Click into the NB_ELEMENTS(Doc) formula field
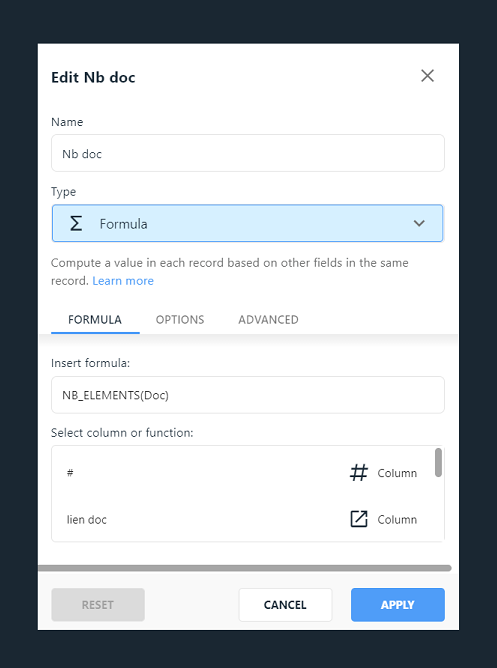Image resolution: width=497 pixels, height=668 pixels. coord(248,395)
